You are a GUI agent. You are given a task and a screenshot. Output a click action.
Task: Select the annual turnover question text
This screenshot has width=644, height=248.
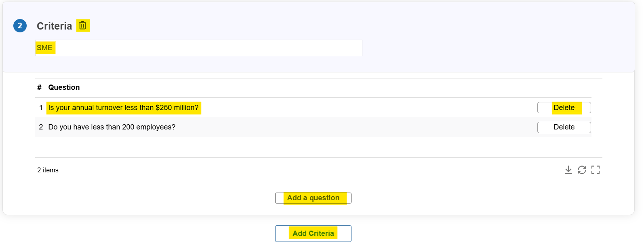pos(123,108)
